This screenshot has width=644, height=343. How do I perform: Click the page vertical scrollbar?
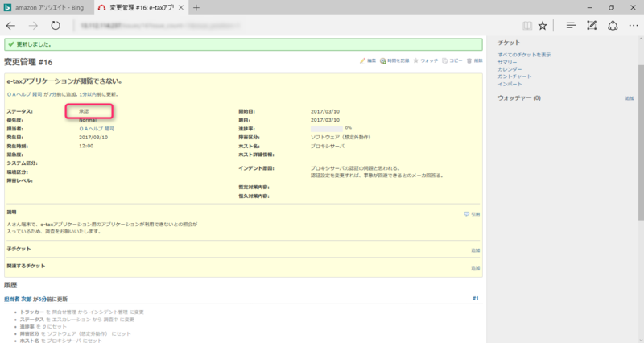click(641, 144)
